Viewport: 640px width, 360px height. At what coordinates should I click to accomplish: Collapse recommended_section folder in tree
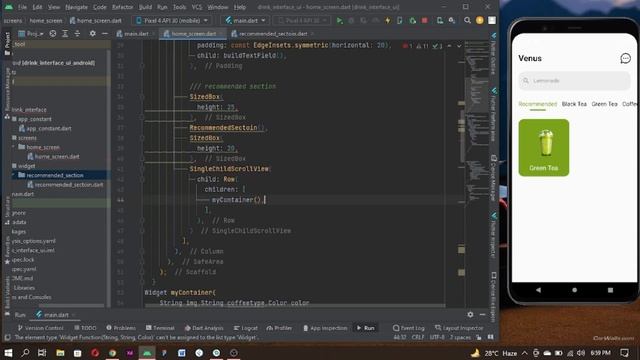(13, 175)
